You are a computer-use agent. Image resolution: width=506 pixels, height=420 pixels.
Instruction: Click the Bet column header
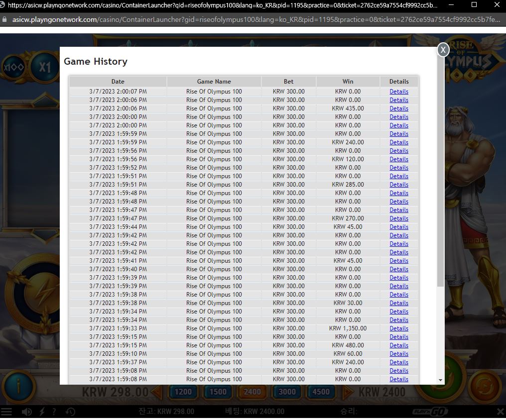click(x=288, y=82)
